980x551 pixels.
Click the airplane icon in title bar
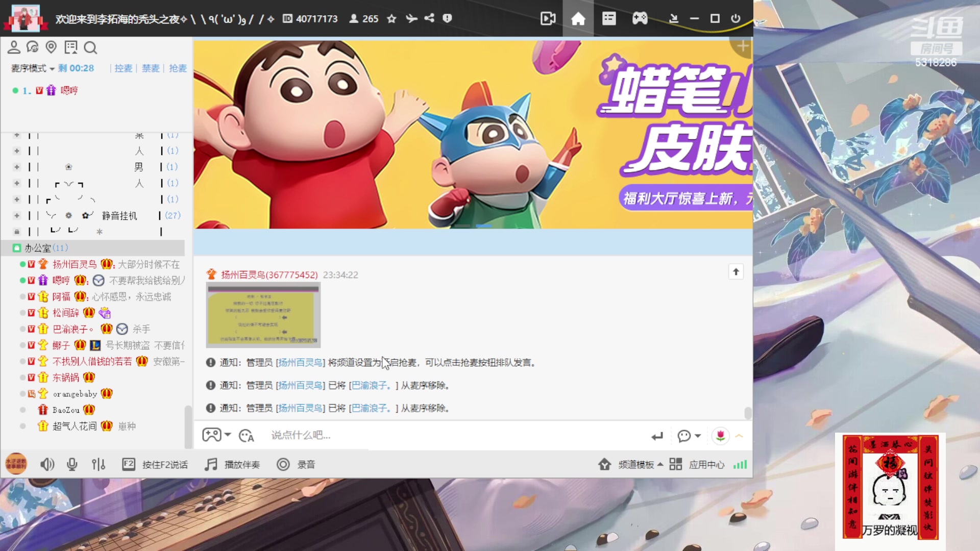(411, 19)
